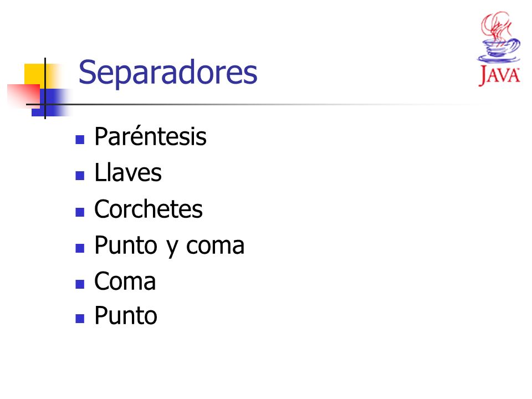
Task: Click the blue bullet beside Llaves
Action: pyautogui.click(x=80, y=176)
